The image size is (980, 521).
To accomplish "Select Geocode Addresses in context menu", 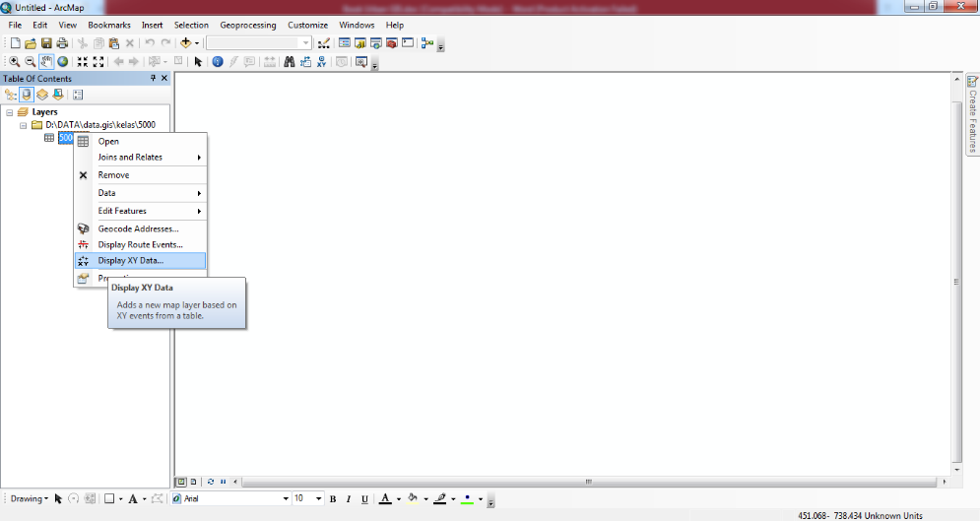I will tap(141, 228).
